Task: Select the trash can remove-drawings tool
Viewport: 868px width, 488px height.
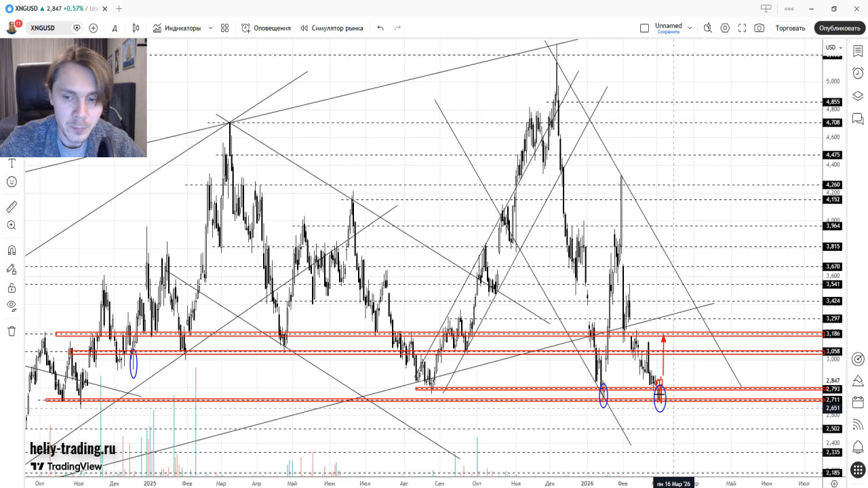Action: click(12, 331)
